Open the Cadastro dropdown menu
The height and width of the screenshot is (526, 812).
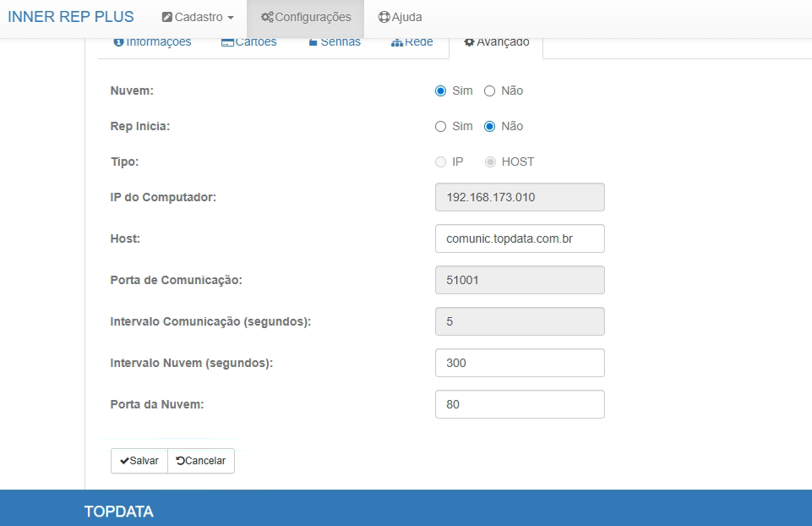coord(197,17)
